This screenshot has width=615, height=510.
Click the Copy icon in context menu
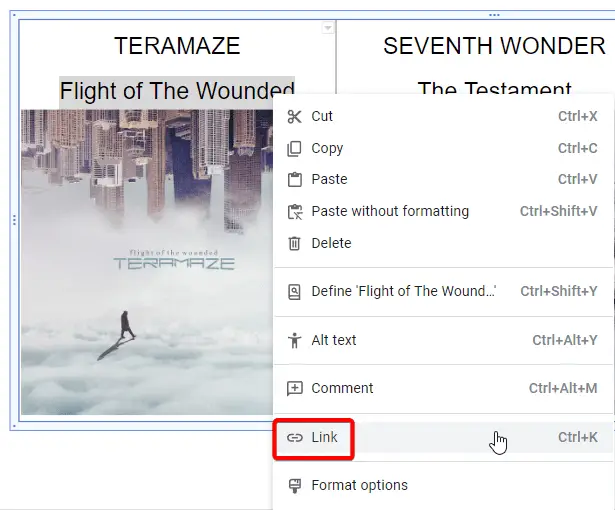tap(294, 149)
